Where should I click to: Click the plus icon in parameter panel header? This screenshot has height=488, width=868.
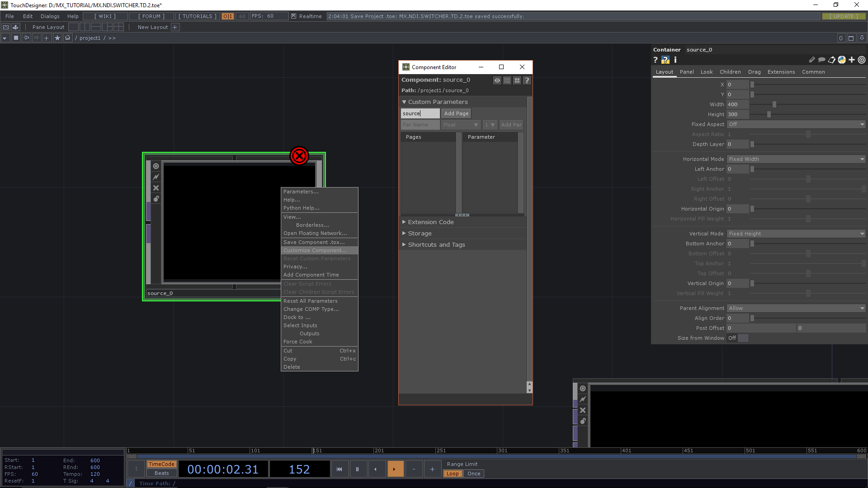(x=852, y=60)
